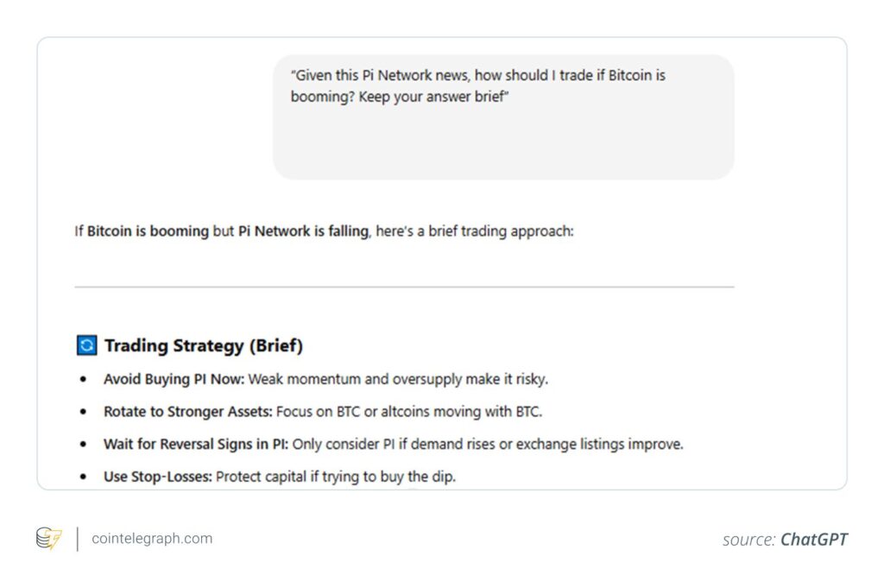
Task: Click the vertical separator beside the Cointelegraph logo
Action: tap(78, 539)
